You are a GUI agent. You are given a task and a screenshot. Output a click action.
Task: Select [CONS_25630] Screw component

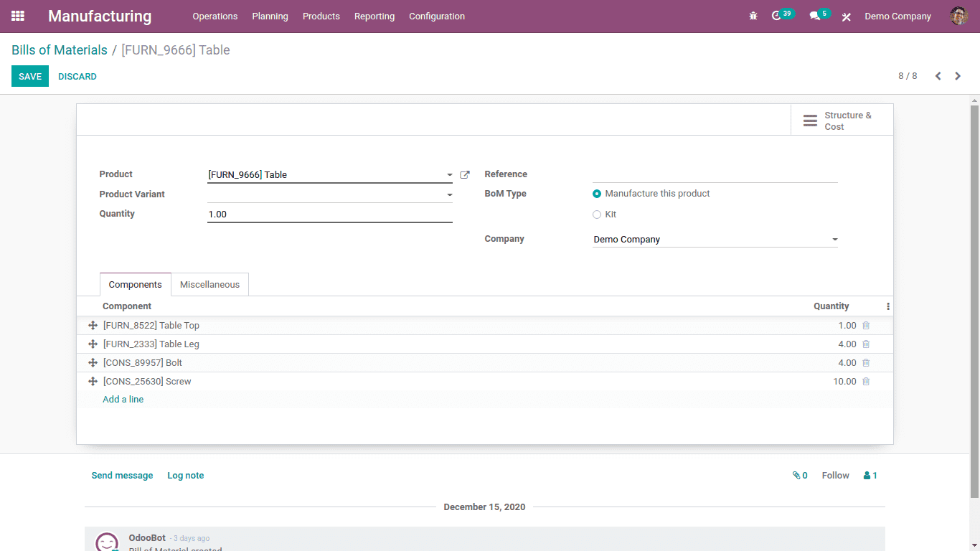pyautogui.click(x=147, y=382)
